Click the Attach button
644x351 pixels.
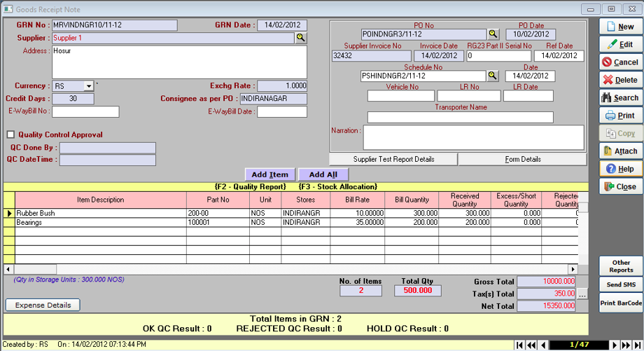pyautogui.click(x=621, y=151)
